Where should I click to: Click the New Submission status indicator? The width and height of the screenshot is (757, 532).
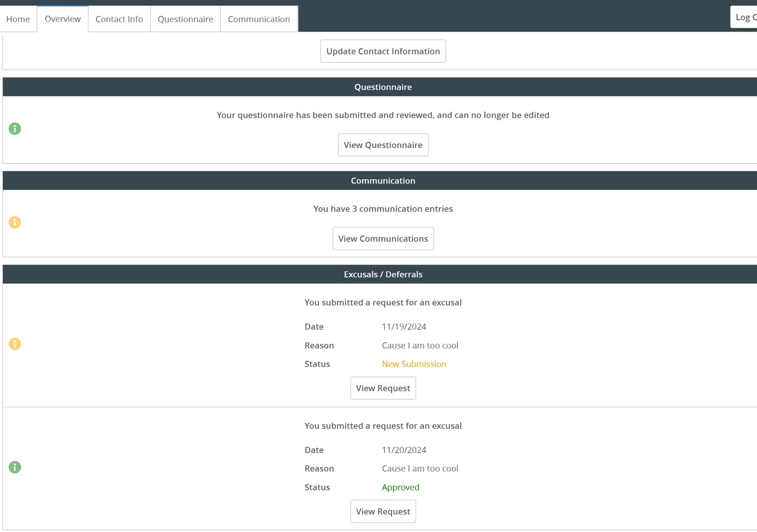click(413, 363)
